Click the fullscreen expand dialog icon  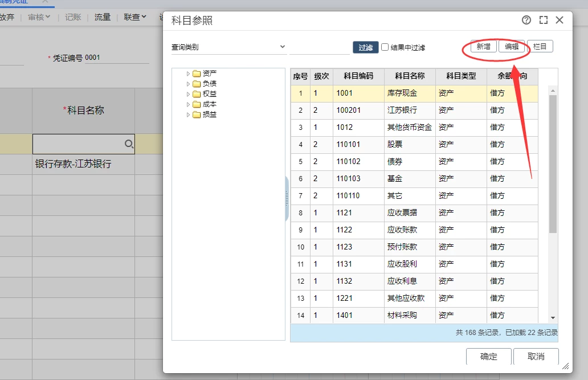(543, 20)
